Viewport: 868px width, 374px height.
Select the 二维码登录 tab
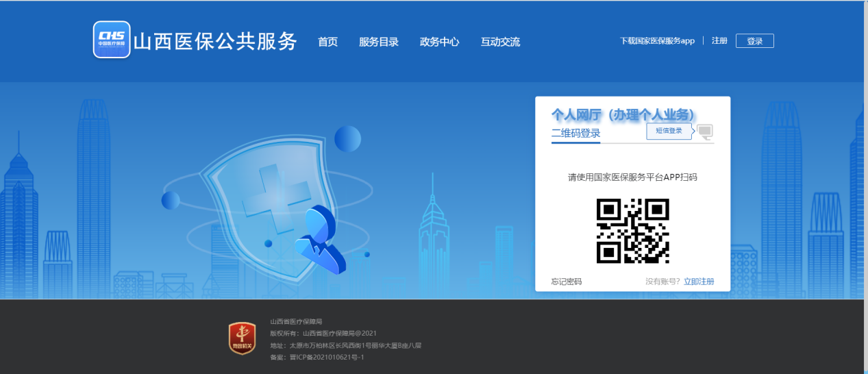[575, 134]
